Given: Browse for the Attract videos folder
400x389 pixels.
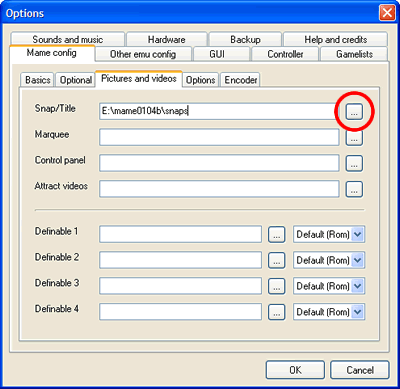Looking at the screenshot, I should tap(354, 189).
